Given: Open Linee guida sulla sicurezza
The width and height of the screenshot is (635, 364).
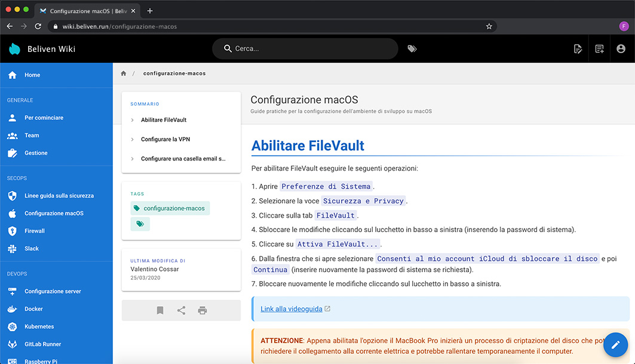Looking at the screenshot, I should (x=56, y=196).
